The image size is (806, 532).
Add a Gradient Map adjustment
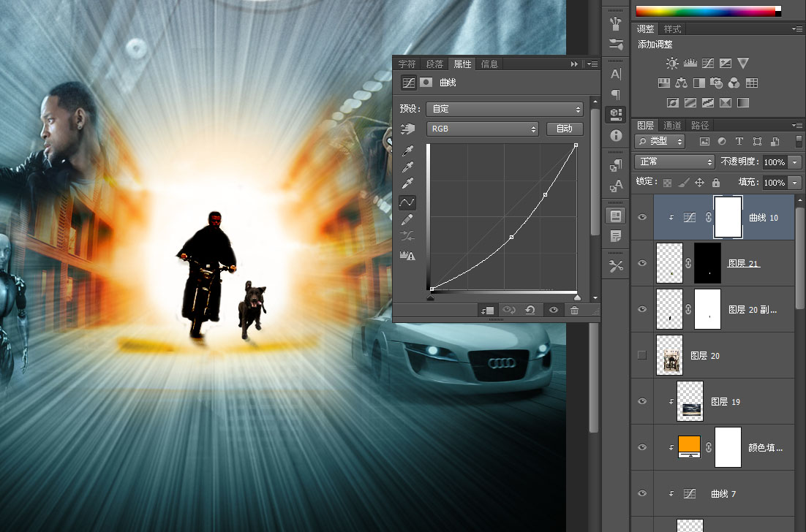[x=743, y=103]
